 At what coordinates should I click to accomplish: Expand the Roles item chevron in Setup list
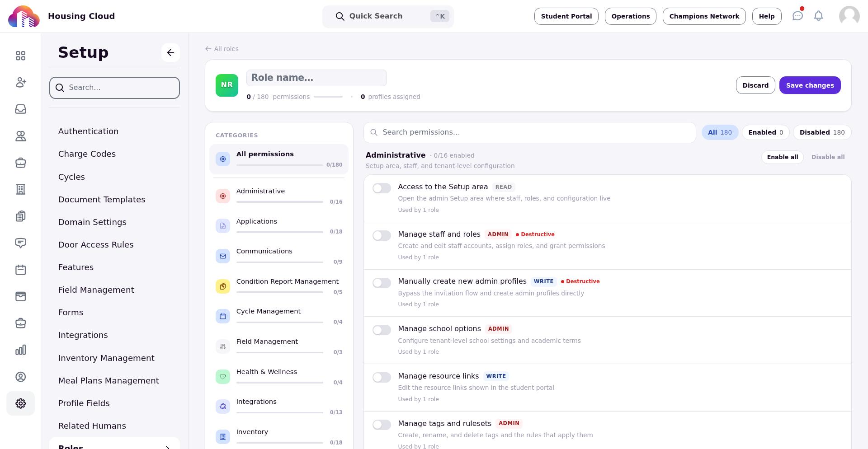click(x=167, y=447)
